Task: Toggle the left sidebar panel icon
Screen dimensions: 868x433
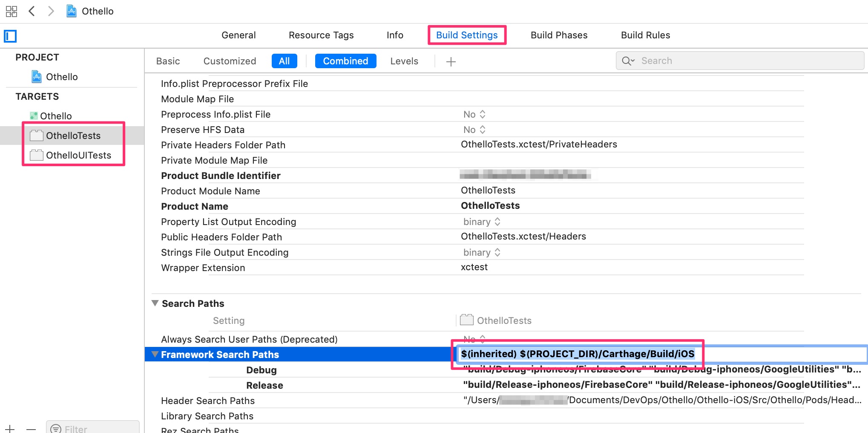Action: pyautogui.click(x=11, y=36)
